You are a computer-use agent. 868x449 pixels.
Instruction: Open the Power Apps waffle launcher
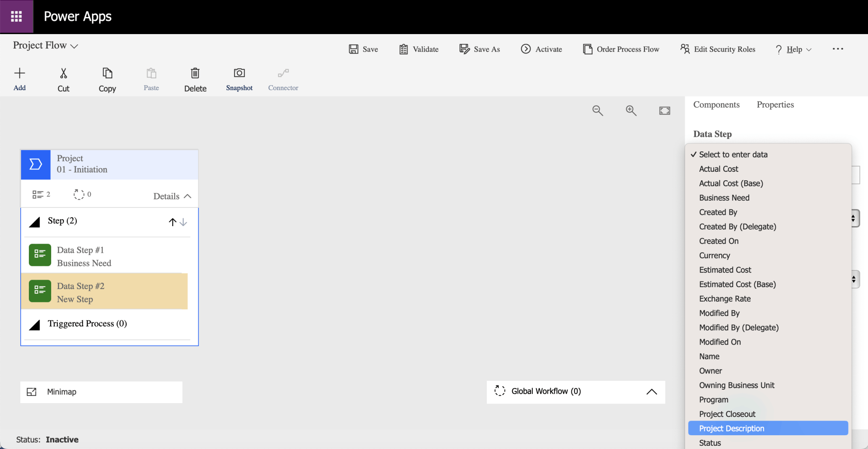pos(16,16)
